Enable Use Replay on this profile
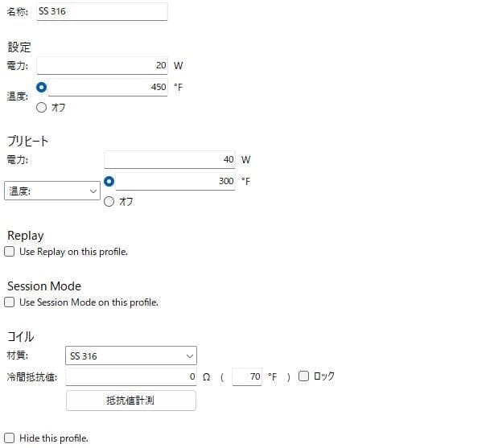 (x=10, y=252)
